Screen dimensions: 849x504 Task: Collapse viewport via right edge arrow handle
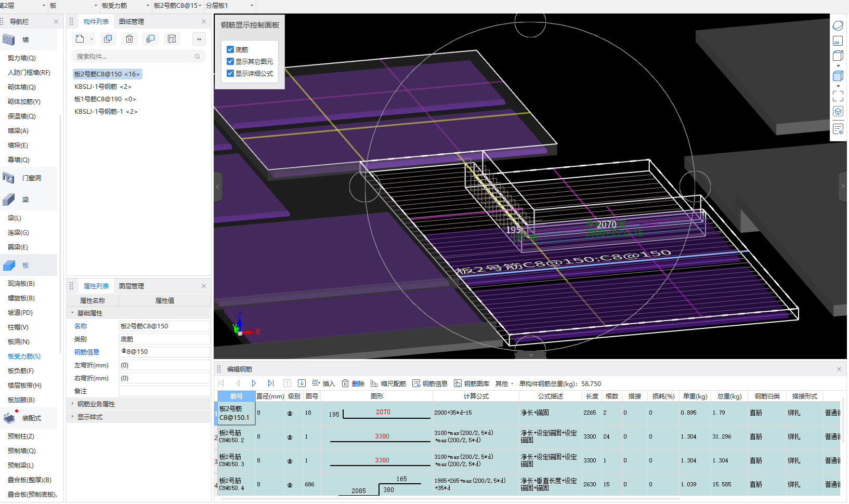tap(843, 186)
